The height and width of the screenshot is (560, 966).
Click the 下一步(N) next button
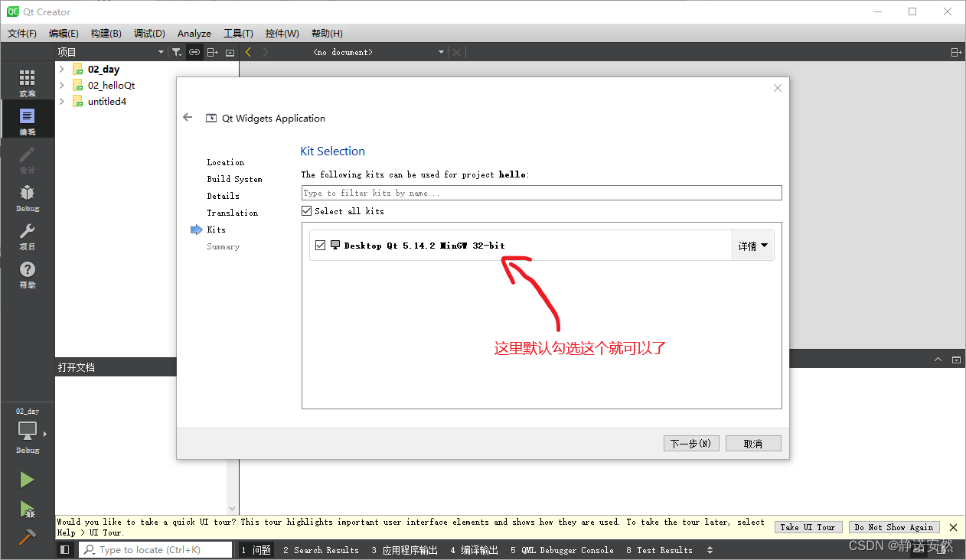pyautogui.click(x=691, y=444)
